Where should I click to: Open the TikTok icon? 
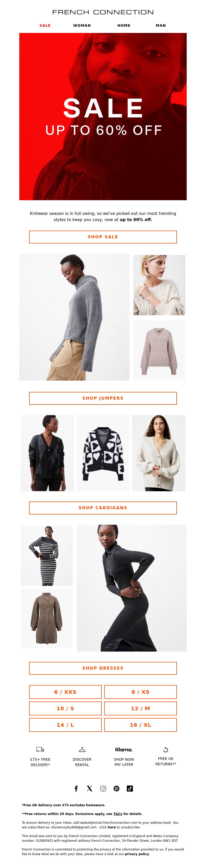point(130,788)
